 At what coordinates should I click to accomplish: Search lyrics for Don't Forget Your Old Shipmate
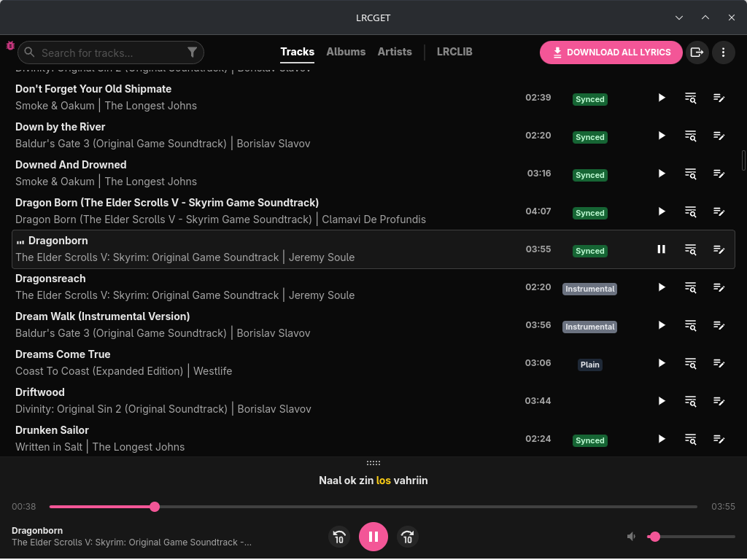[x=690, y=98]
